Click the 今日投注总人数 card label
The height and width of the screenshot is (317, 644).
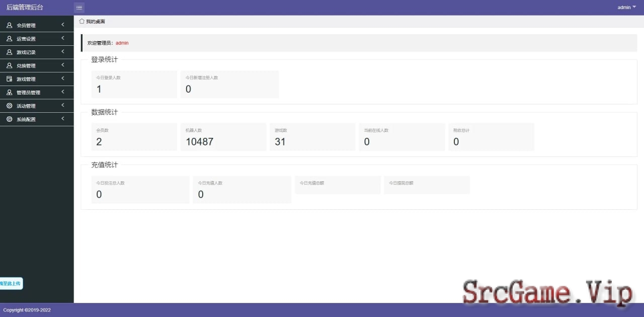coord(111,183)
